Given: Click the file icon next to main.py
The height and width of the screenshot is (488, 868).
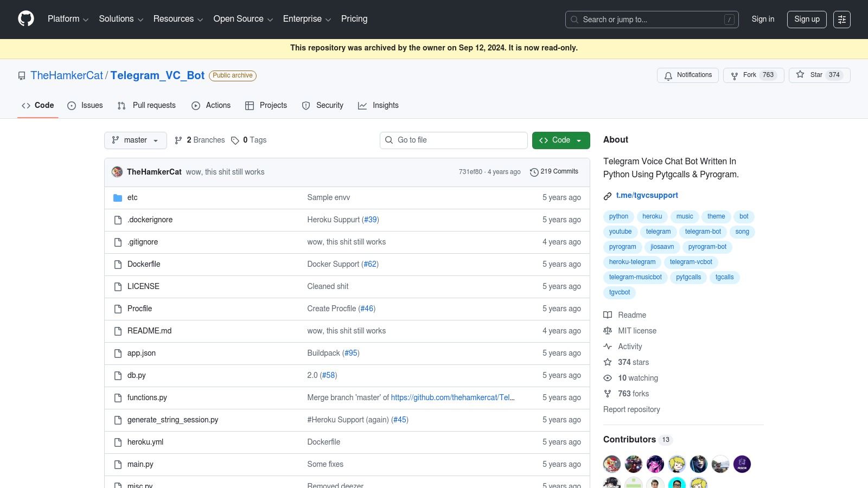Looking at the screenshot, I should point(118,465).
